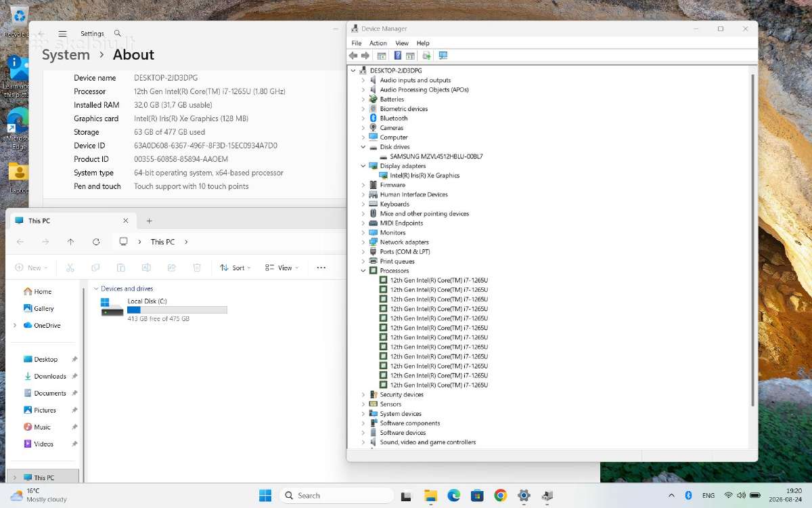
Task: Select Intel(R) Iris(R) Xe Graphics display adapter
Action: point(424,175)
